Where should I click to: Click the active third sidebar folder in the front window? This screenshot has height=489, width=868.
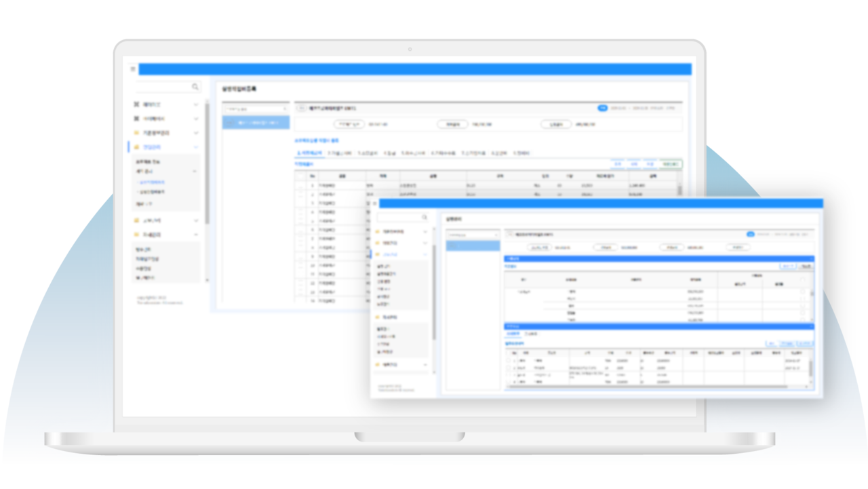[378, 254]
